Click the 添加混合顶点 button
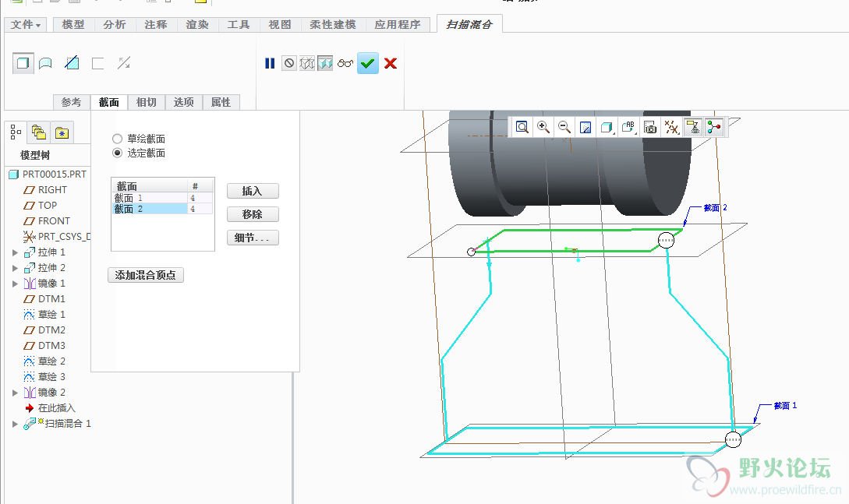The image size is (849, 504). (146, 275)
